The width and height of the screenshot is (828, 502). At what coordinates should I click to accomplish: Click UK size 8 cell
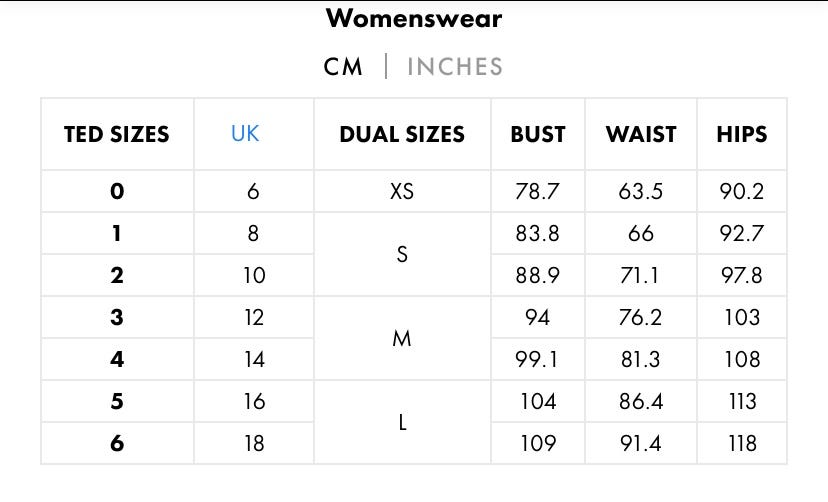(253, 234)
